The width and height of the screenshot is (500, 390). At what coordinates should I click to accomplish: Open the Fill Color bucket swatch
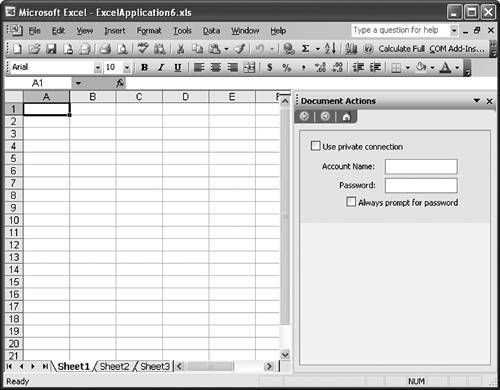click(421, 67)
